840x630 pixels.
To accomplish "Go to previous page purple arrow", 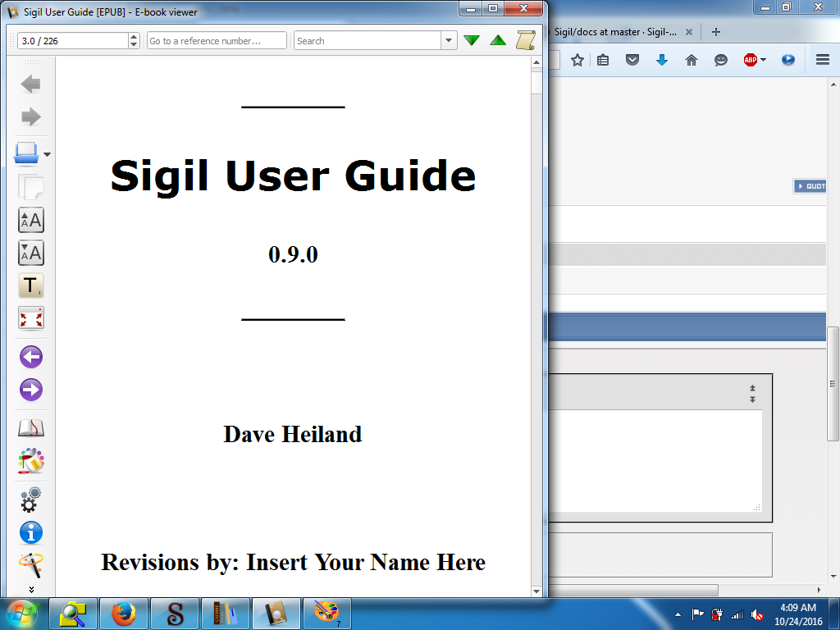I will (x=30, y=357).
